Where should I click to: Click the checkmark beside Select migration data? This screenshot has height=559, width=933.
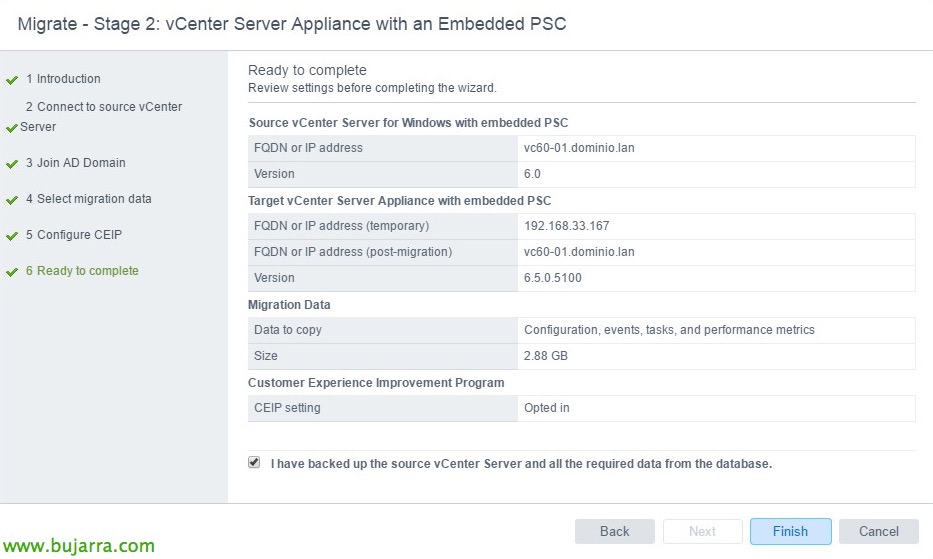[12, 200]
